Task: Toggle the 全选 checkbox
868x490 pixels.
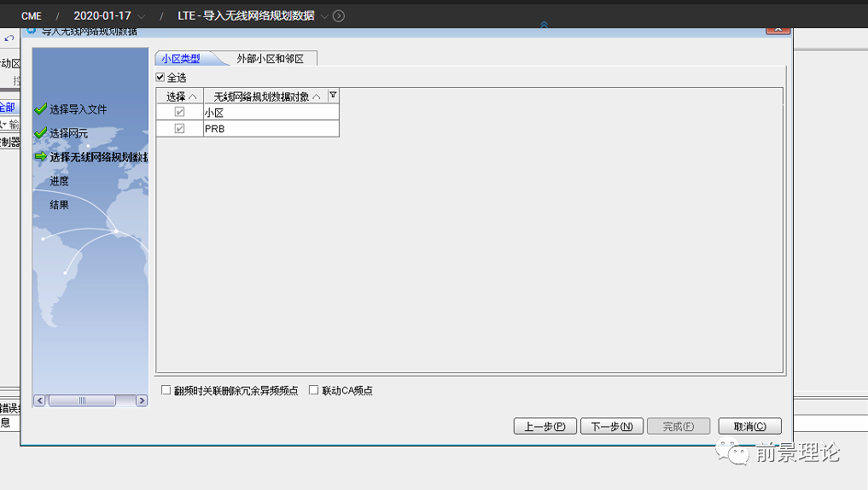Action: coord(161,78)
